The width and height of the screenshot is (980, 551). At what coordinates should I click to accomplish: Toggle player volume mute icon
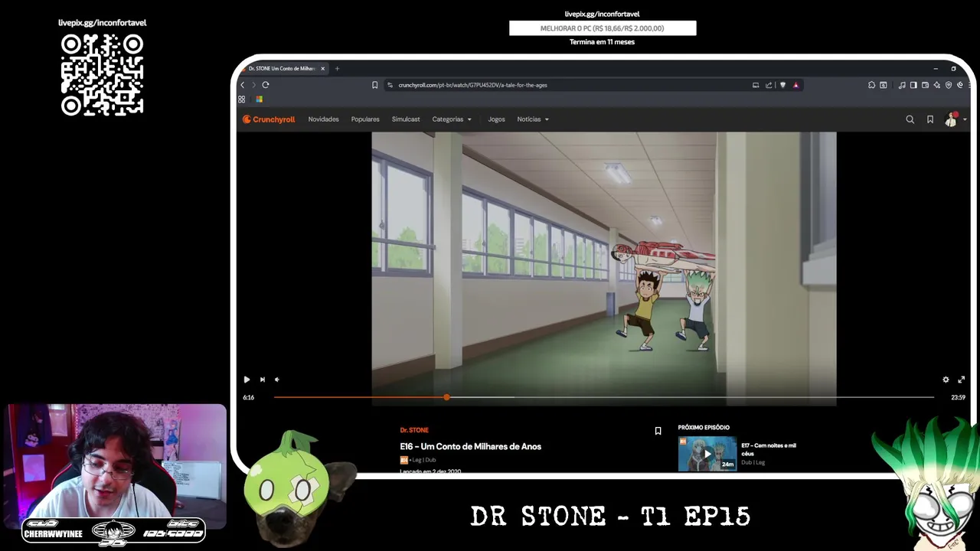tap(277, 380)
